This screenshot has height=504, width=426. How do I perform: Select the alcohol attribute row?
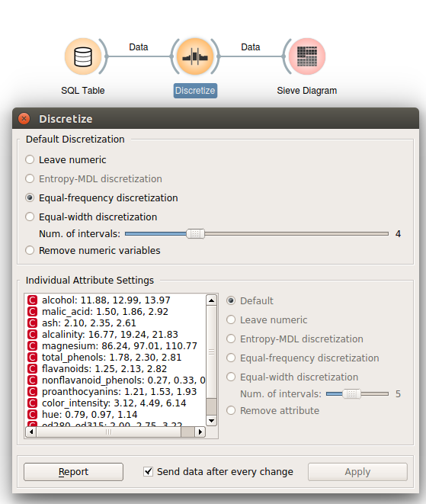(x=115, y=300)
